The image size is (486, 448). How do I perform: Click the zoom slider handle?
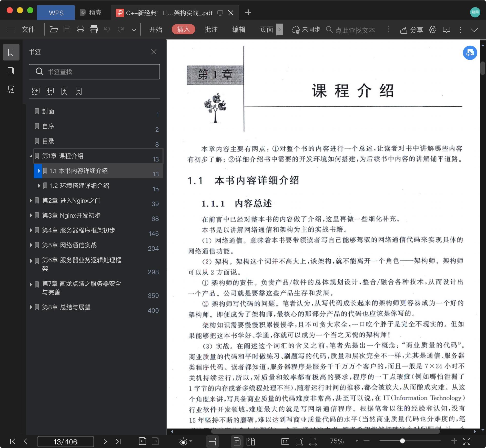(x=402, y=441)
